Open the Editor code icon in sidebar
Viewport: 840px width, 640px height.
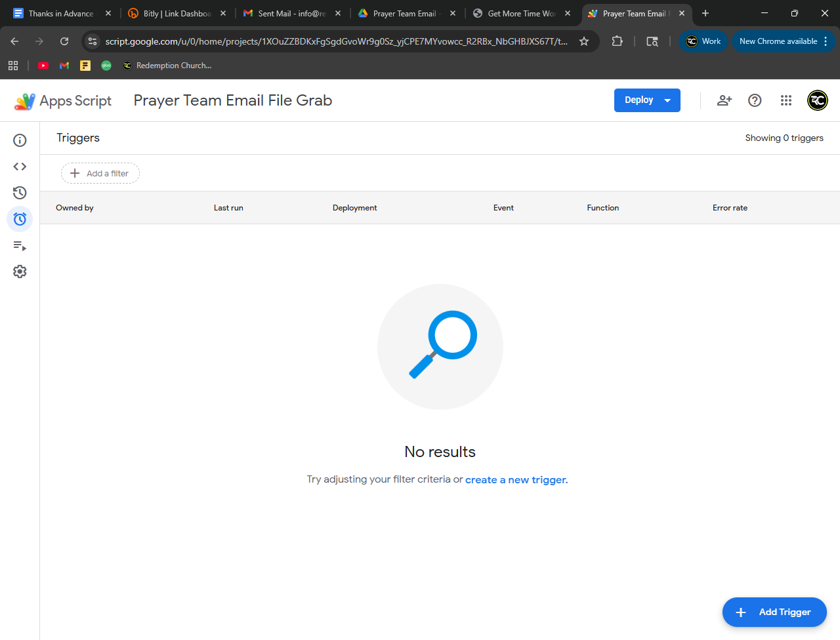point(20,167)
